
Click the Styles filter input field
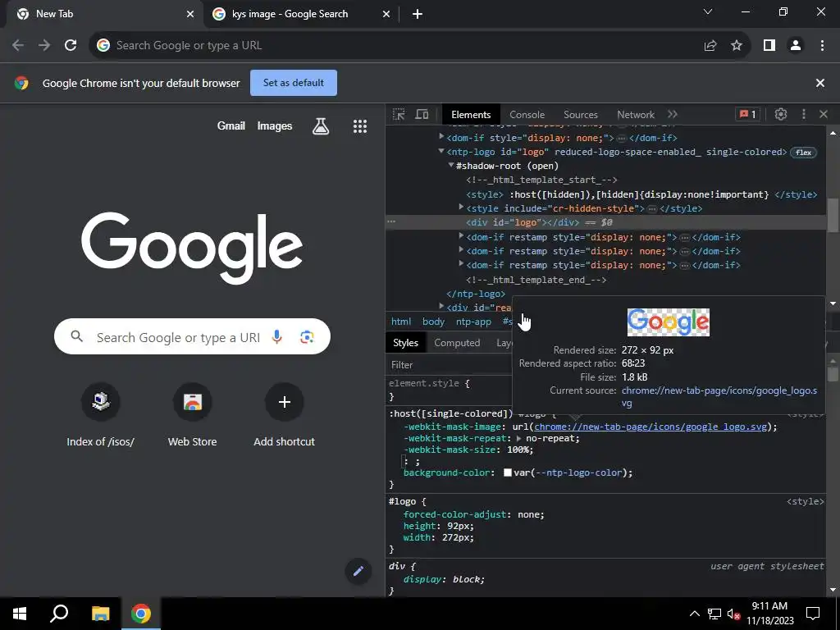(x=450, y=365)
